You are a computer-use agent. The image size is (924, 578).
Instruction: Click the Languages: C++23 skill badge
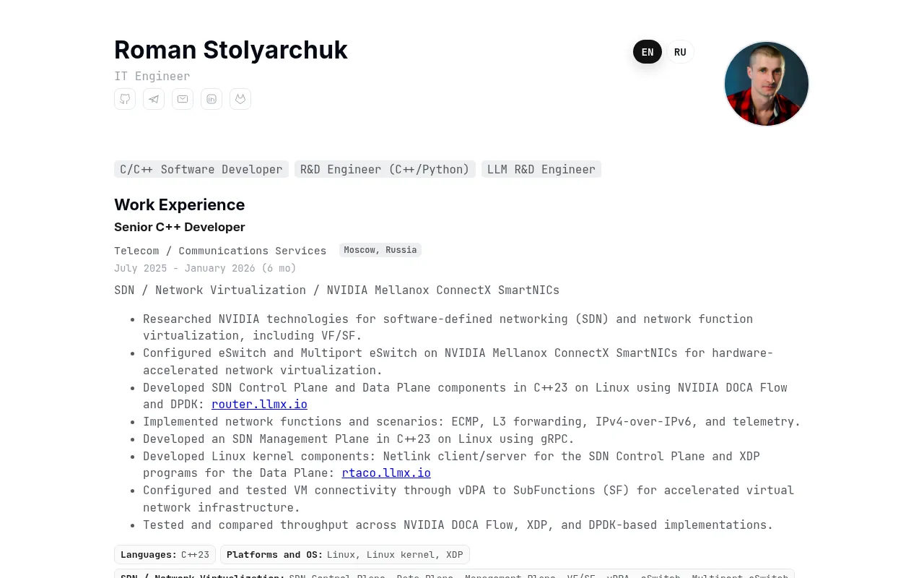pyautogui.click(x=165, y=555)
